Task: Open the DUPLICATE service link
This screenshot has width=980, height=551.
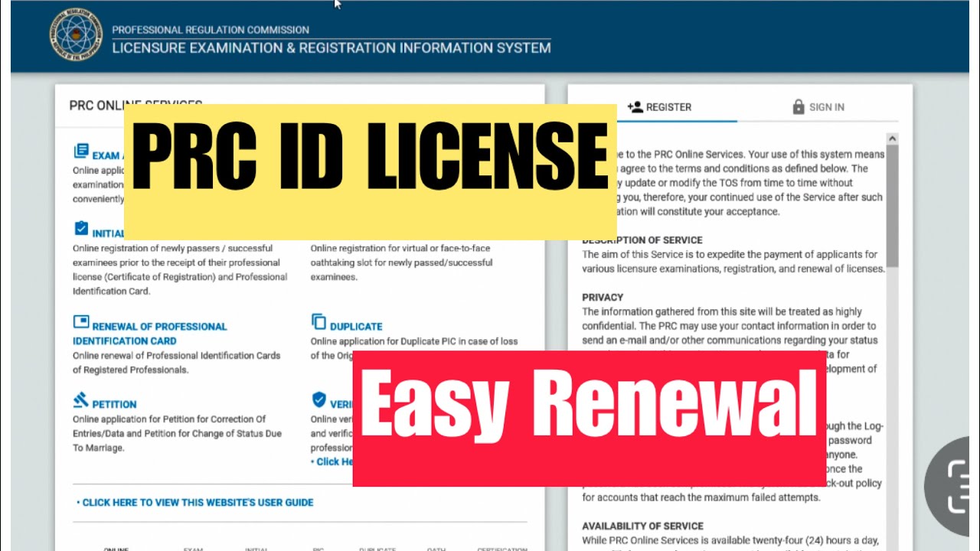Action: (x=356, y=327)
